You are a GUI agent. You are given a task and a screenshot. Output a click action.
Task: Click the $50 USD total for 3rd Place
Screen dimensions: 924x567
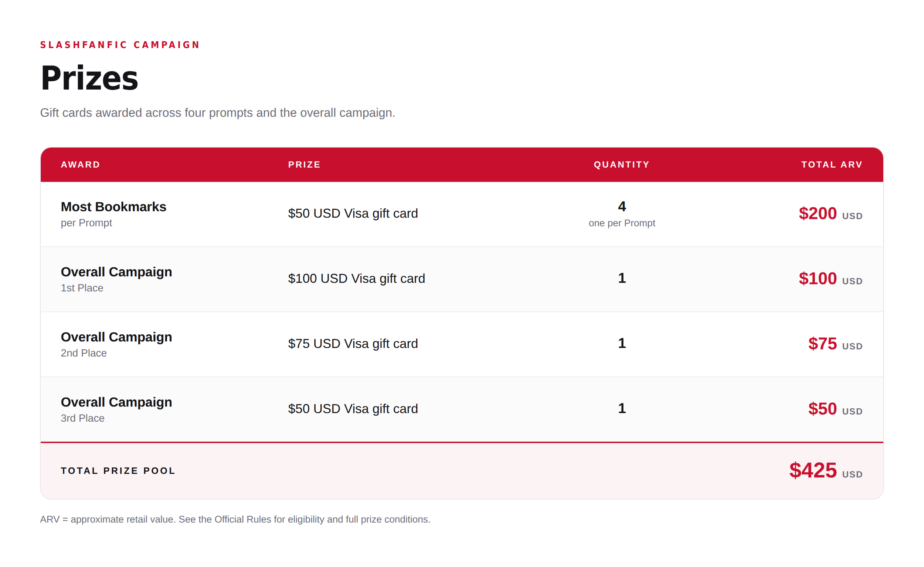point(835,409)
